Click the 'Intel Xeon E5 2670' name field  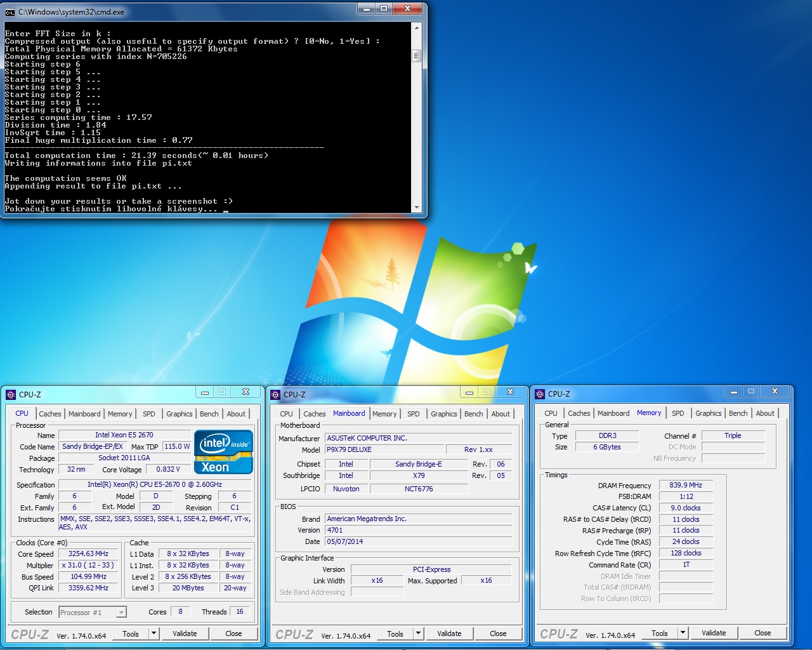click(124, 435)
